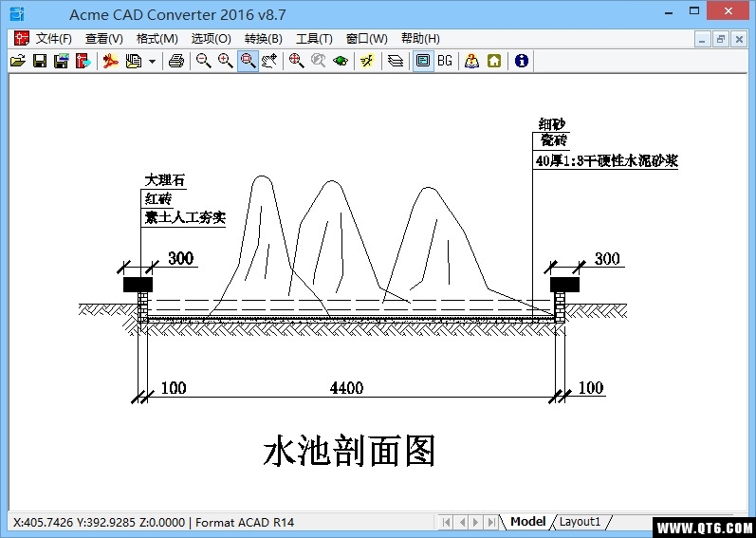Open the 查看(V) menu

coord(104,39)
